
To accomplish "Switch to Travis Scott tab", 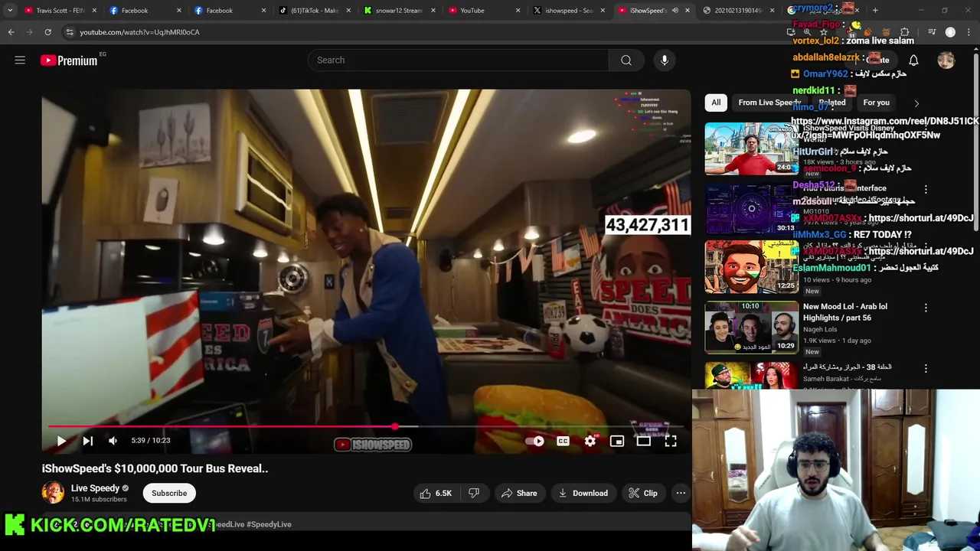I will tap(61, 11).
